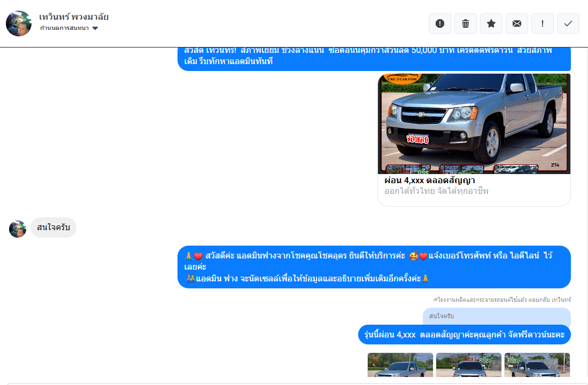Mark conversation as spam with octagon alert icon
The width and height of the screenshot is (588, 385).
[x=440, y=23]
